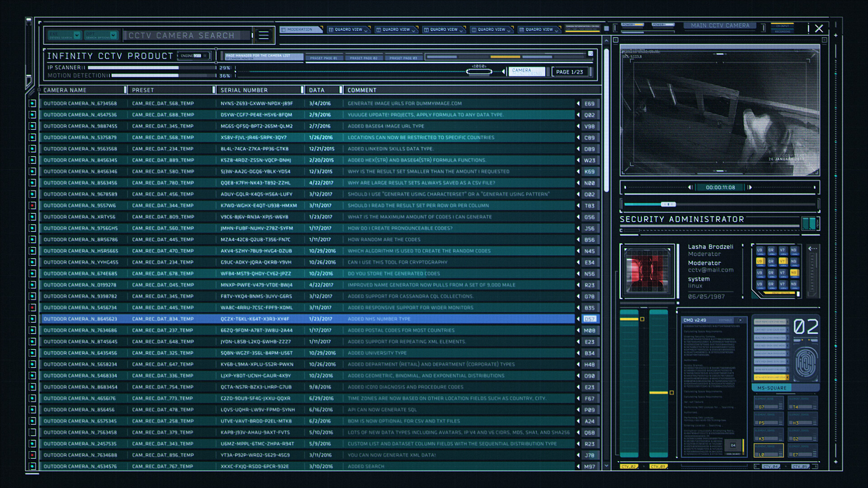The width and height of the screenshot is (868, 488).
Task: Step video forward with the play arrow
Action: tap(750, 187)
